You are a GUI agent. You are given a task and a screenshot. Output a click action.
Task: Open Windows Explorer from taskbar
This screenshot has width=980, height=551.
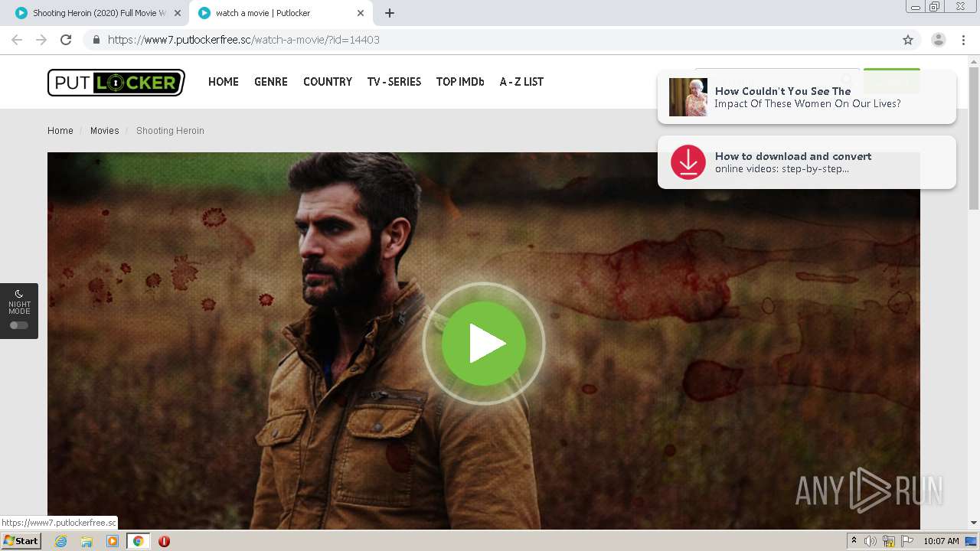pyautogui.click(x=87, y=541)
